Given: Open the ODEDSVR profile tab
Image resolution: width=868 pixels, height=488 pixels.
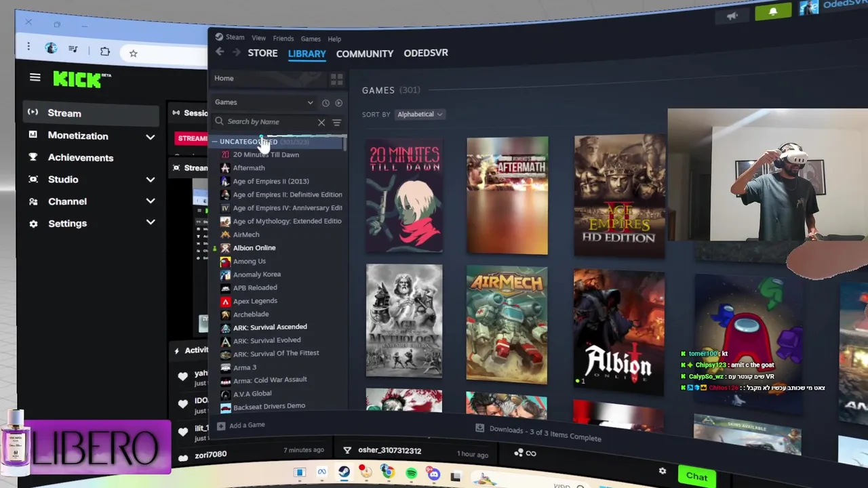Looking at the screenshot, I should [426, 53].
